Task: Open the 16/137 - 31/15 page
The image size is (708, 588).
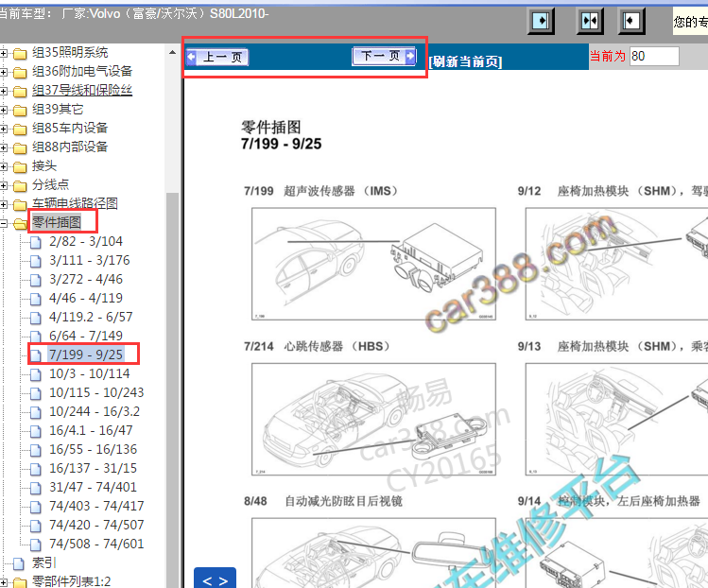Action: 93,469
